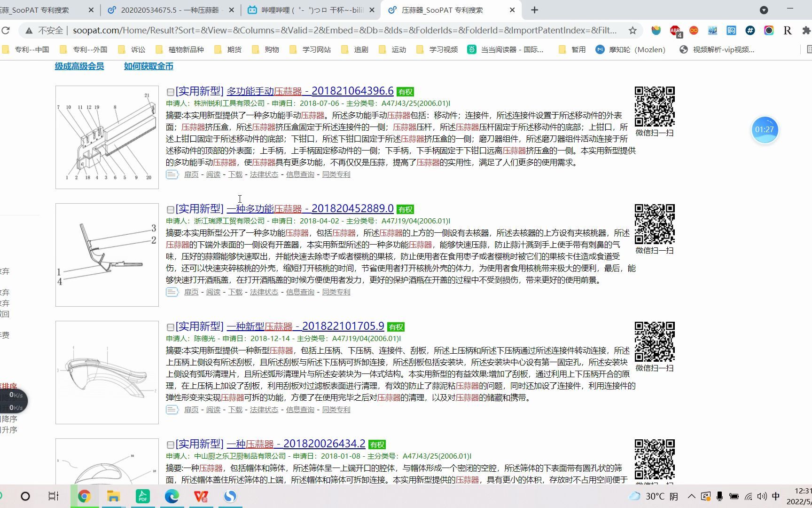Check the box for 201820026434.2 patent
This screenshot has width=812, height=508.
171,445
